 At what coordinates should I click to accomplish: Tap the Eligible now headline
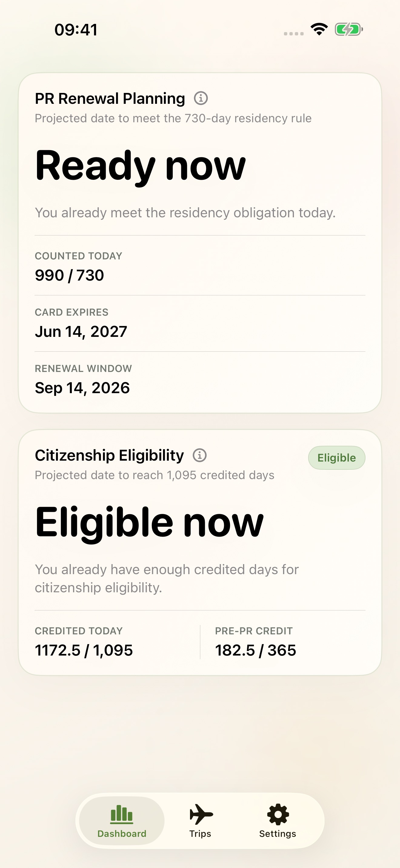[x=148, y=523]
